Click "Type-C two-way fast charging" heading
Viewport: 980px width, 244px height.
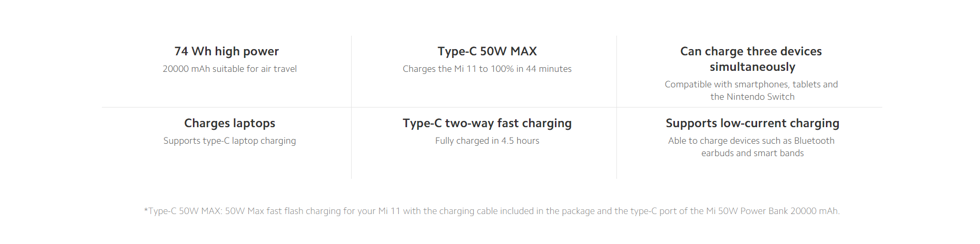[487, 123]
